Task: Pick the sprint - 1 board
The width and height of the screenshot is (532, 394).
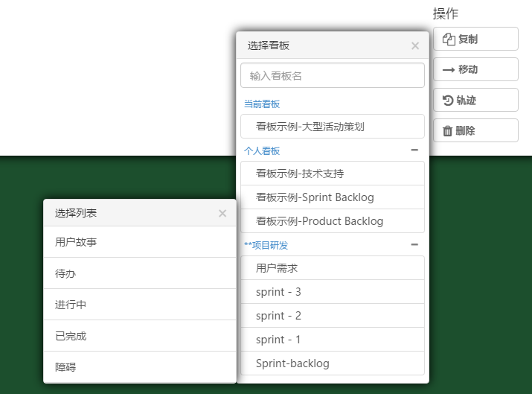Action: tap(332, 340)
